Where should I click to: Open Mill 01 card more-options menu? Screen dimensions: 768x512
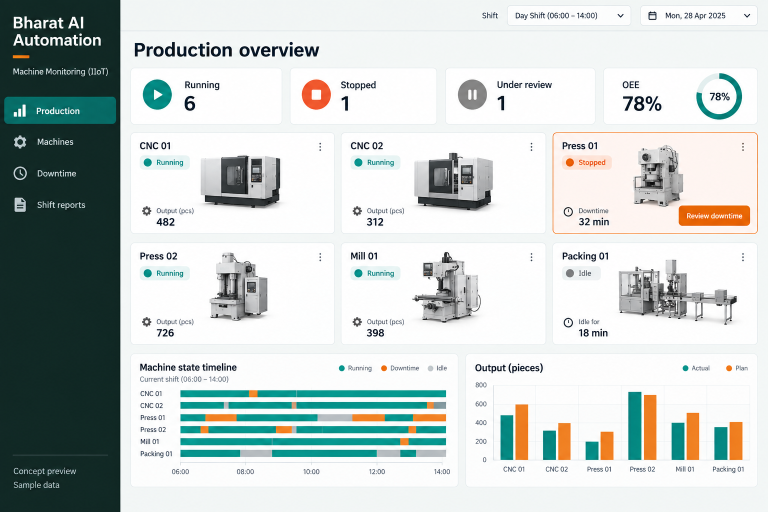(x=531, y=257)
